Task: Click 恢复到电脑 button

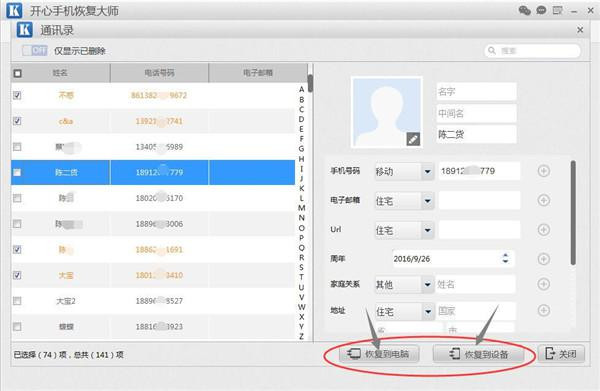Action: pos(379,354)
